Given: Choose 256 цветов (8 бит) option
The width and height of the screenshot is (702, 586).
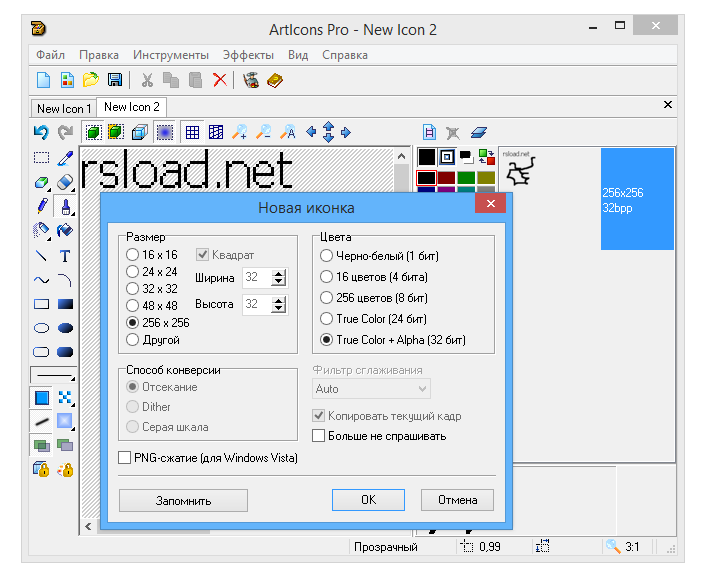Looking at the screenshot, I should (374, 298).
